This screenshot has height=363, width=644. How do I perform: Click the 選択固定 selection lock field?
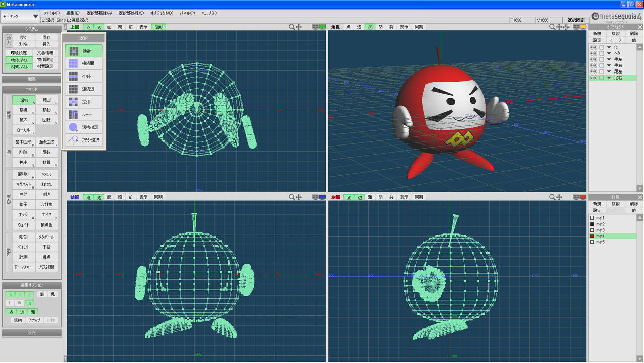pos(576,20)
